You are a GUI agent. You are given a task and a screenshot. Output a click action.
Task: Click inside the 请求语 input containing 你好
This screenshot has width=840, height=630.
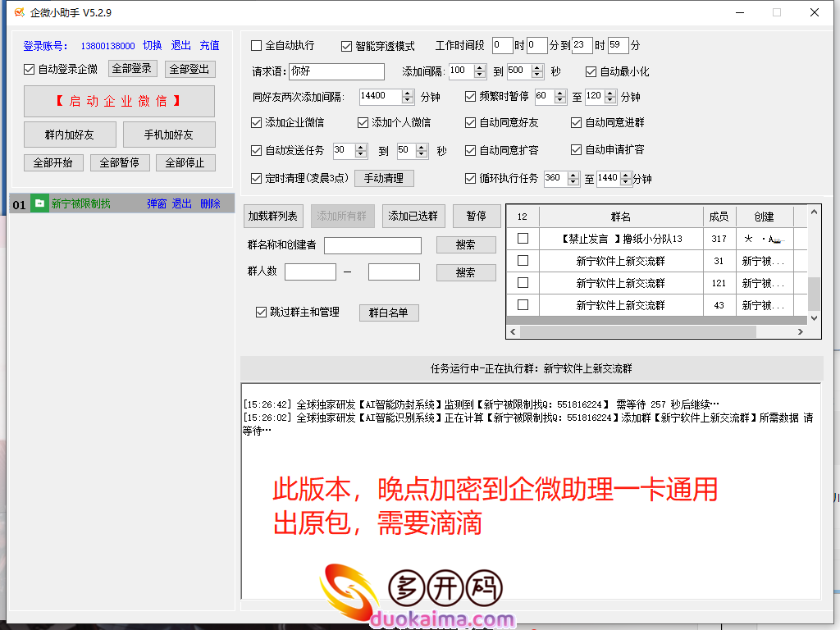pyautogui.click(x=336, y=71)
